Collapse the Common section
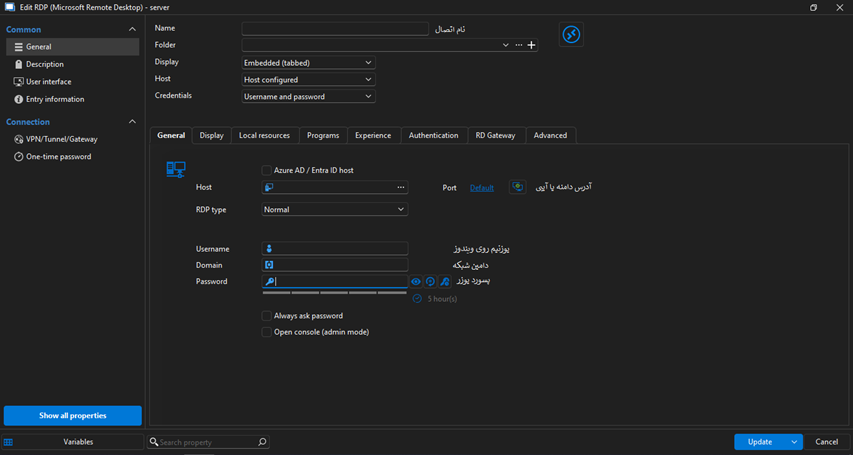Image resolution: width=853 pixels, height=455 pixels. click(132, 29)
